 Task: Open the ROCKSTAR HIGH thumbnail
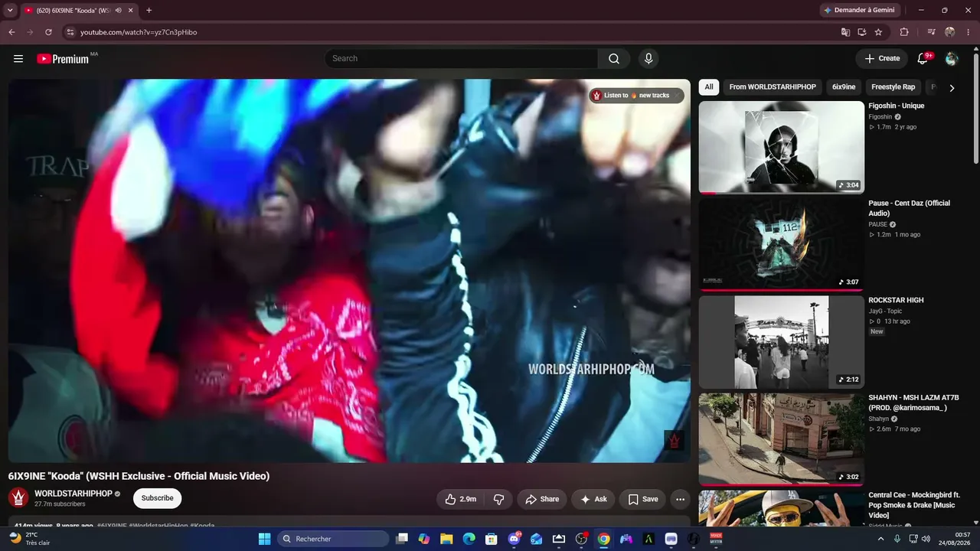(x=781, y=342)
